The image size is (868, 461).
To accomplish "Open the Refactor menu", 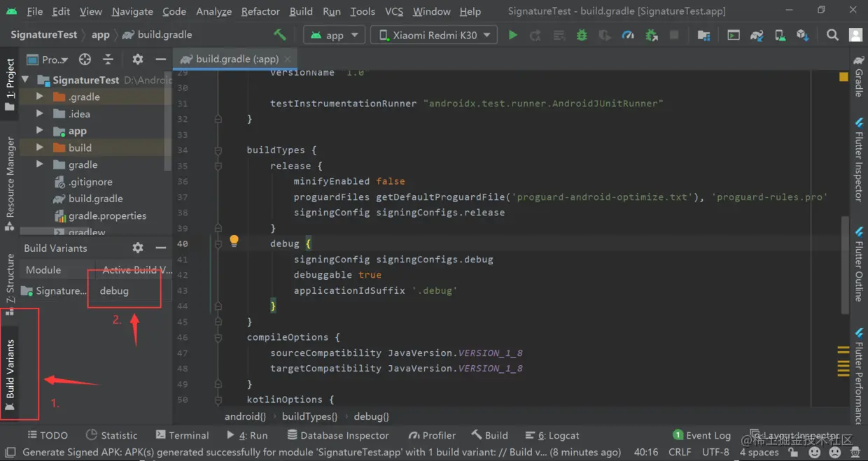I will pos(260,11).
